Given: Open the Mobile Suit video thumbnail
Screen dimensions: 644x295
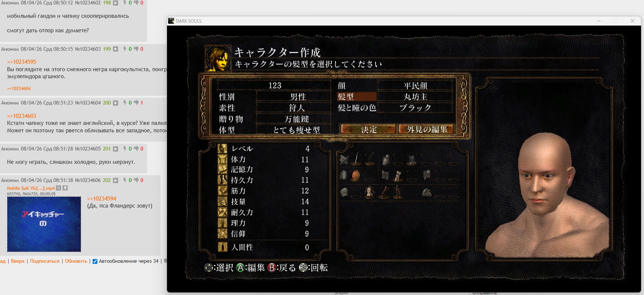Looking at the screenshot, I should click(44, 224).
